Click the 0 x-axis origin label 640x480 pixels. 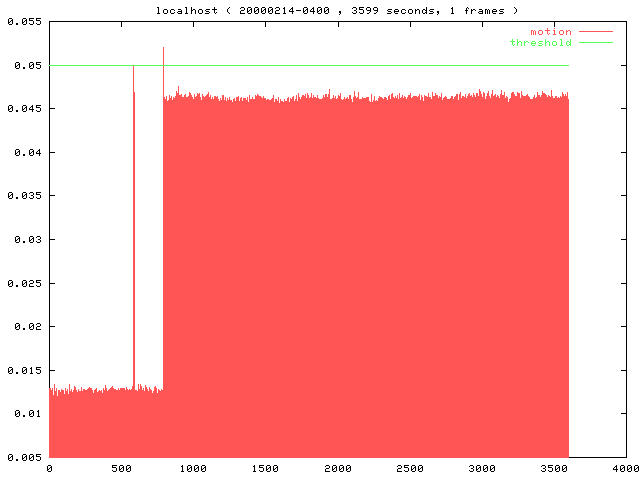(49, 468)
